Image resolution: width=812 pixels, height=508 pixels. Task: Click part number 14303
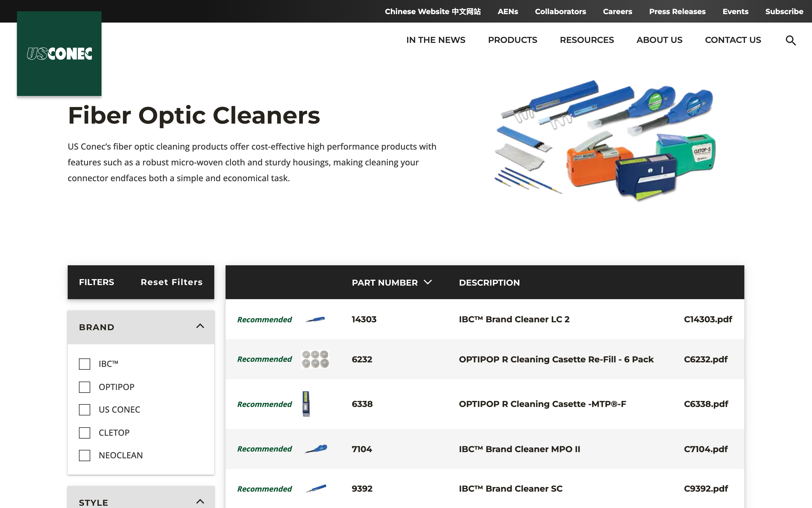coord(364,319)
